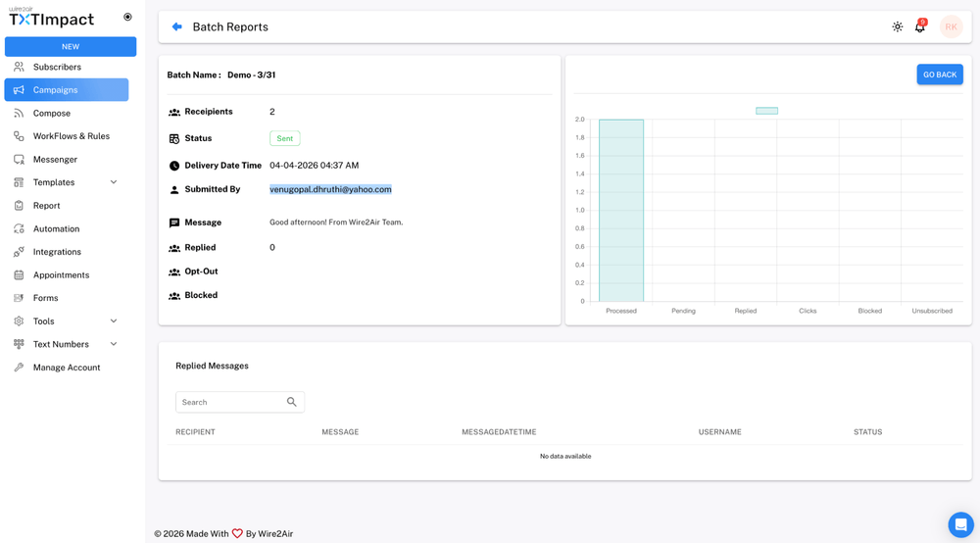Click the Automation icon in sidebar

19,229
